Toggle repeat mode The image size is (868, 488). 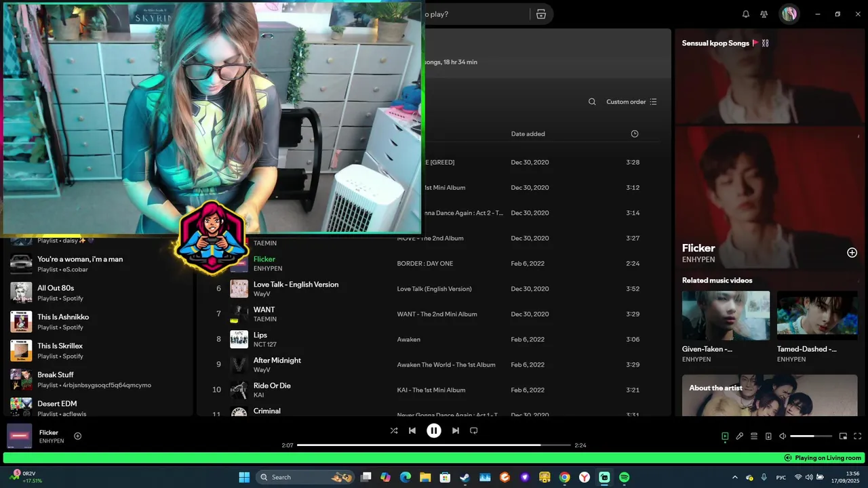[474, 430]
